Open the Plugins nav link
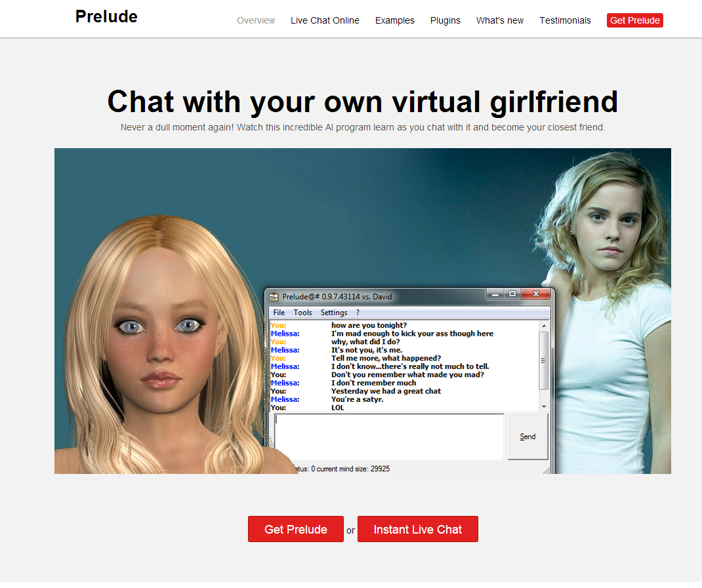This screenshot has width=702, height=588. pos(445,20)
